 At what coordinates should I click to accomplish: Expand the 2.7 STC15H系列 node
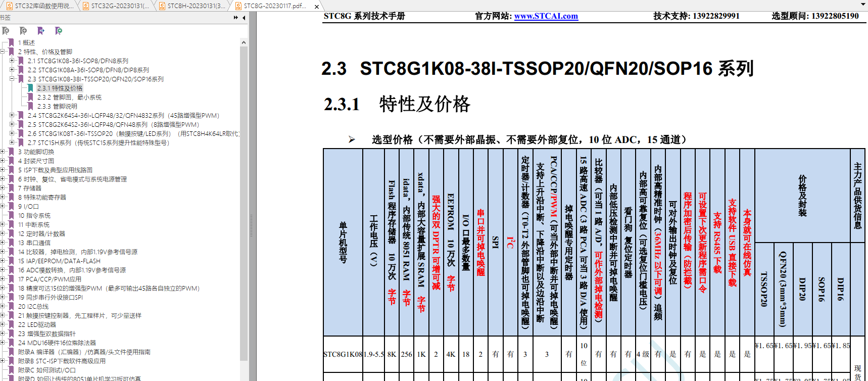(12, 142)
